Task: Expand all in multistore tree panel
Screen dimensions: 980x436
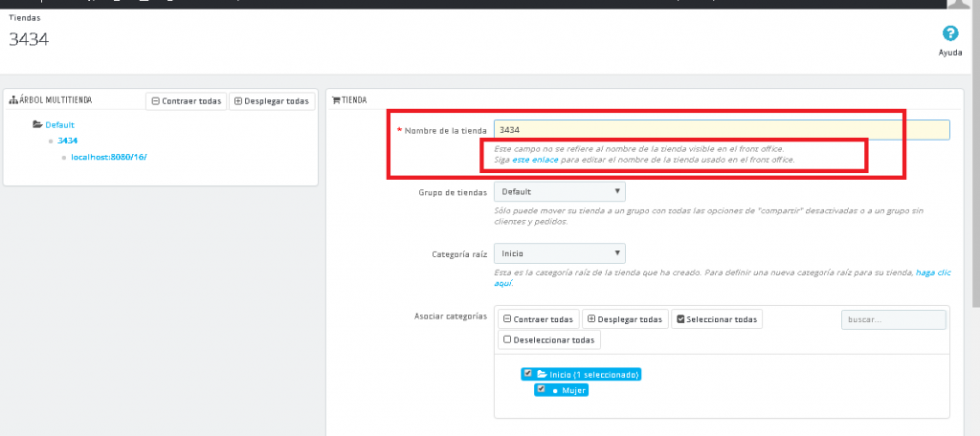Action: click(x=271, y=100)
